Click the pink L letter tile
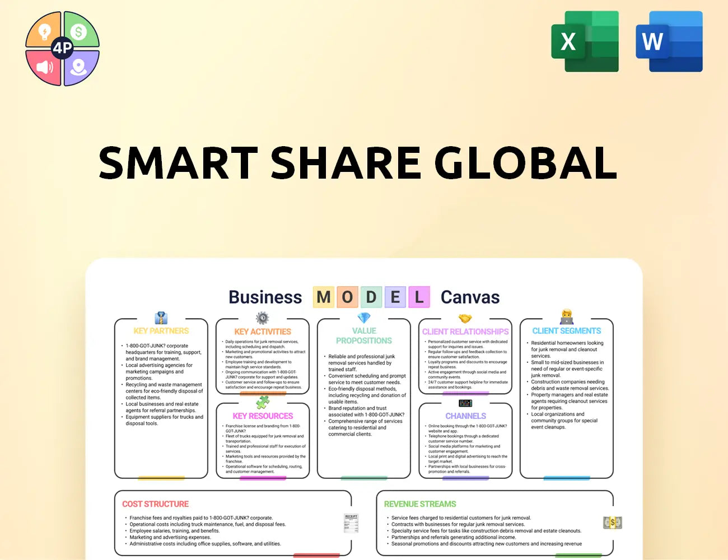 pos(419,297)
